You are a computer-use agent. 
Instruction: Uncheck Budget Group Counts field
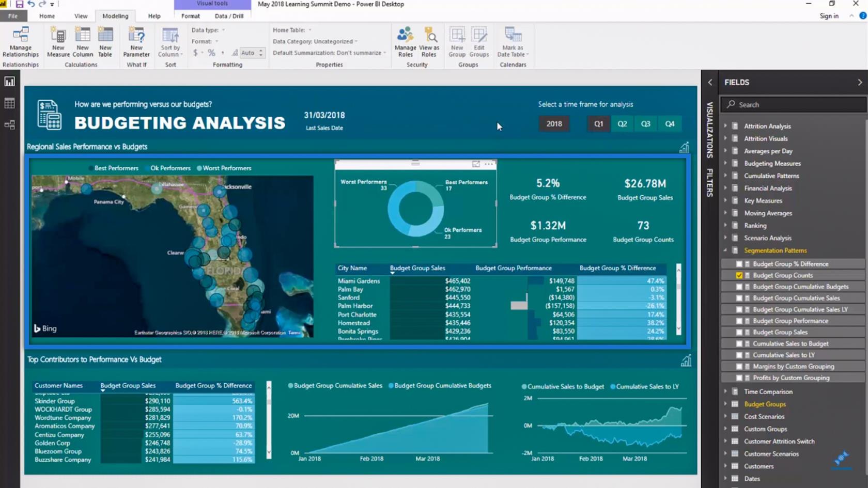tap(739, 275)
